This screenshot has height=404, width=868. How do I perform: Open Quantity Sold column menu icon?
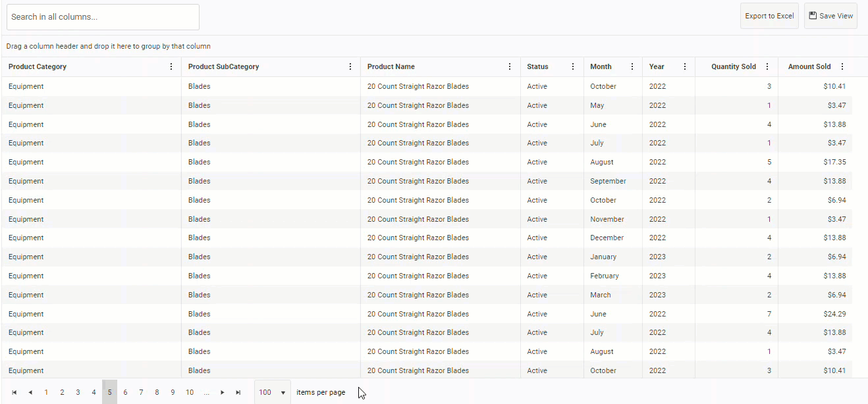pyautogui.click(x=767, y=66)
